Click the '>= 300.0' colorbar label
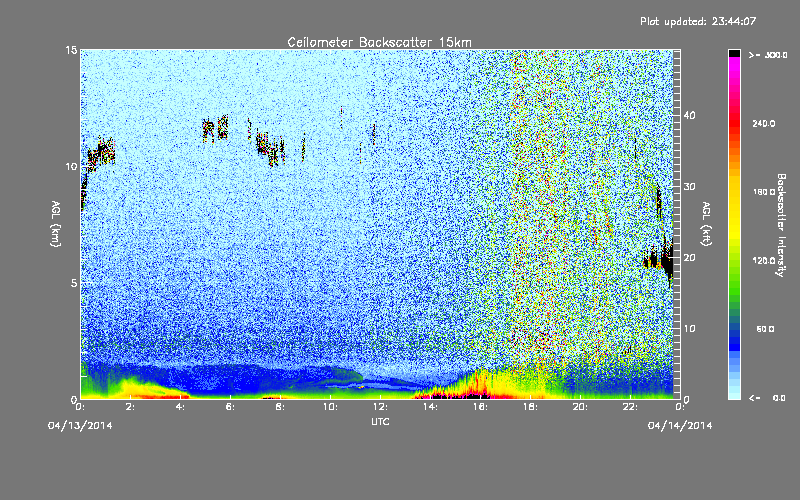800x500 pixels. click(x=768, y=55)
